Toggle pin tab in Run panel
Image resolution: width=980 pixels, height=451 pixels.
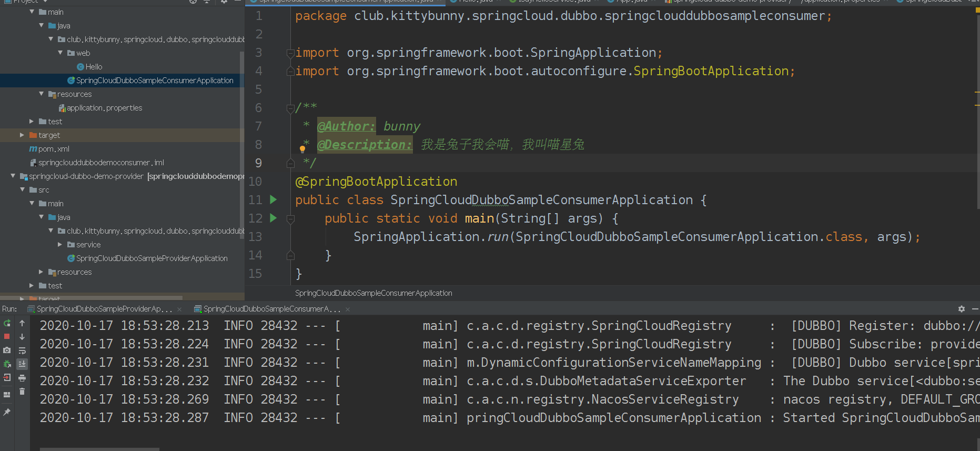pos(7,412)
